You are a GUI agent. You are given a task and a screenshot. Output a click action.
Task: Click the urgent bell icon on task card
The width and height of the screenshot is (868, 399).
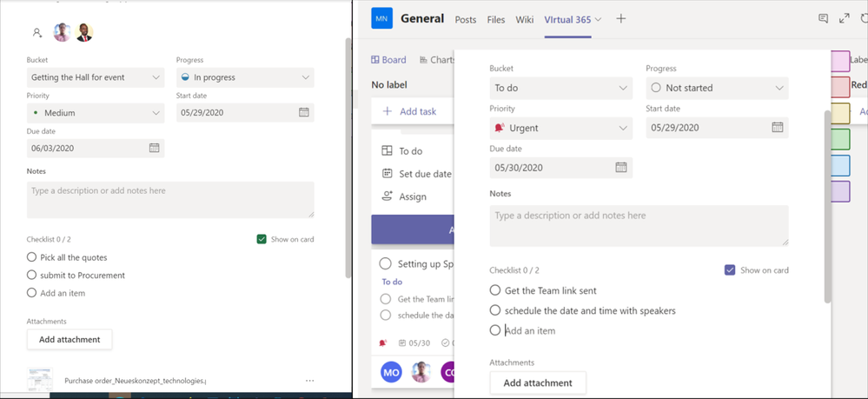382,343
